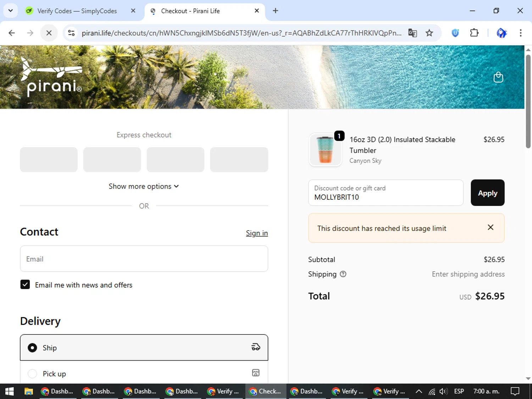Click the taskbar clock 7:00 a. m.
This screenshot has height=399, width=532.
click(486, 391)
